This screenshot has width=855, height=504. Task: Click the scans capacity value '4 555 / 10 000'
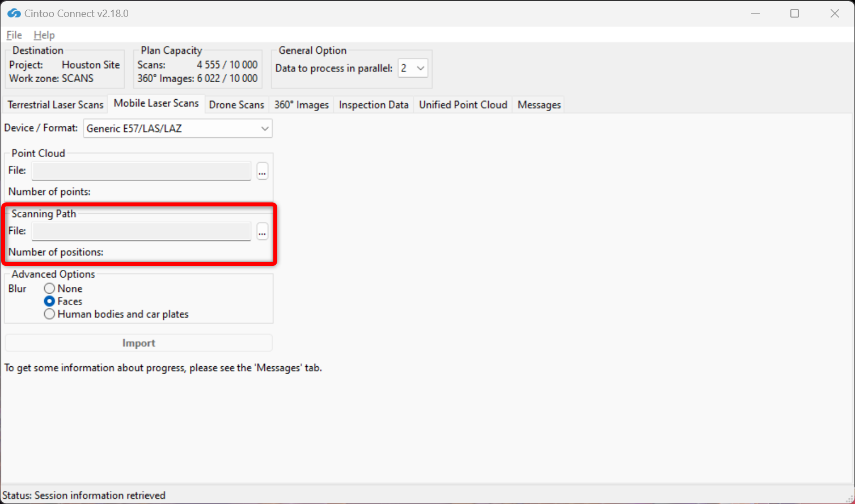pos(227,65)
